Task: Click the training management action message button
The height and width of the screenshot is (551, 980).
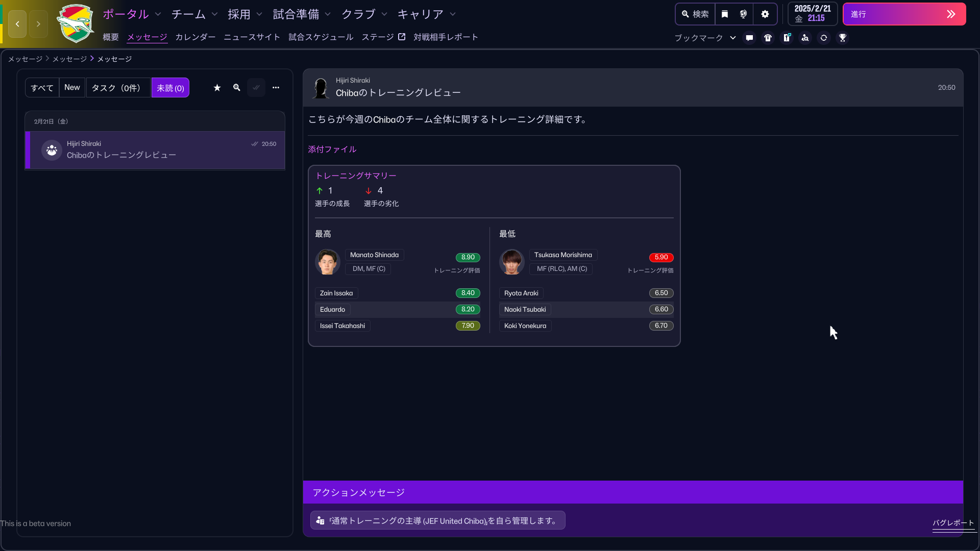Action: (x=438, y=520)
